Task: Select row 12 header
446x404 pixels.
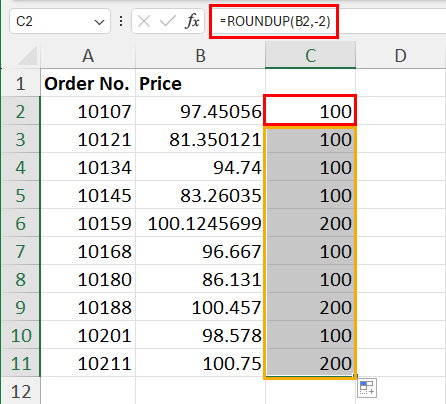Action: (21, 391)
